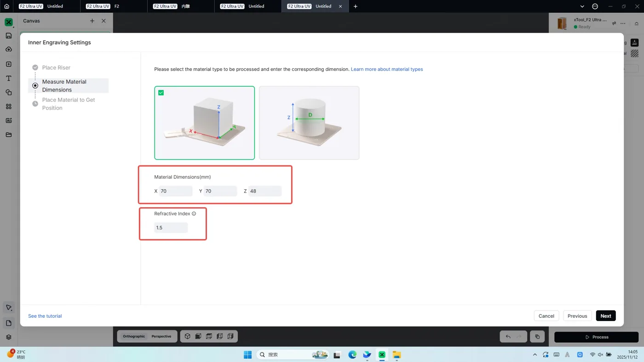This screenshot has height=362, width=644.
Task: Open the Layers panel icon
Action: (x=8, y=337)
